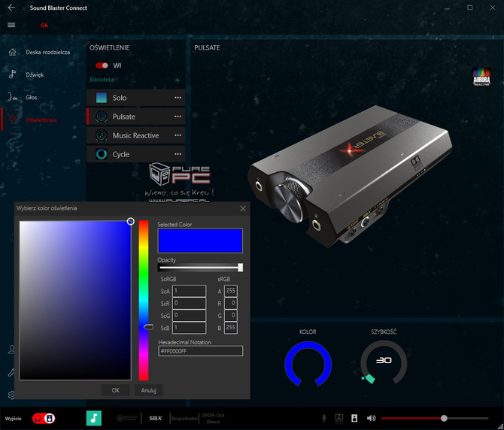This screenshot has width=504, height=430.
Task: Click the Sound Blaster G6 device image
Action: click(x=350, y=177)
